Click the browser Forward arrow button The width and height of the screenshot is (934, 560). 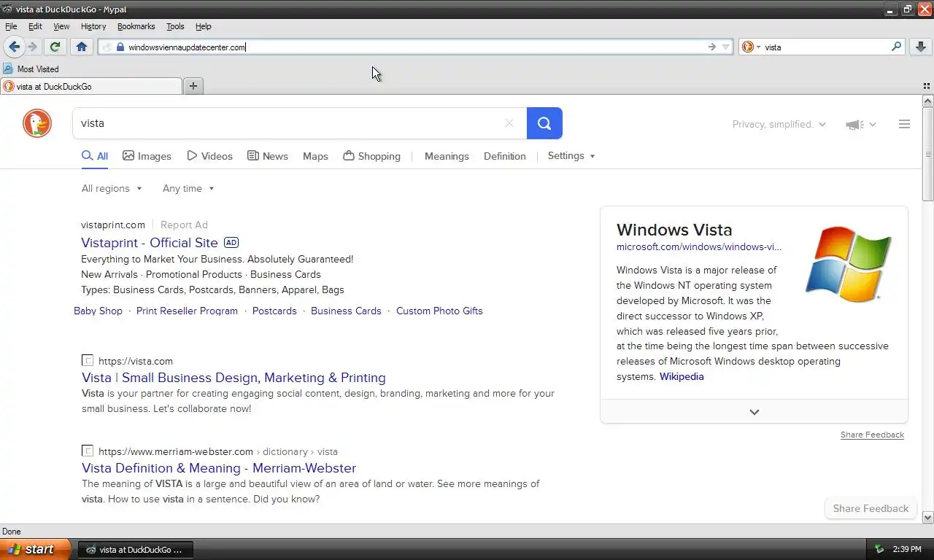coord(32,47)
